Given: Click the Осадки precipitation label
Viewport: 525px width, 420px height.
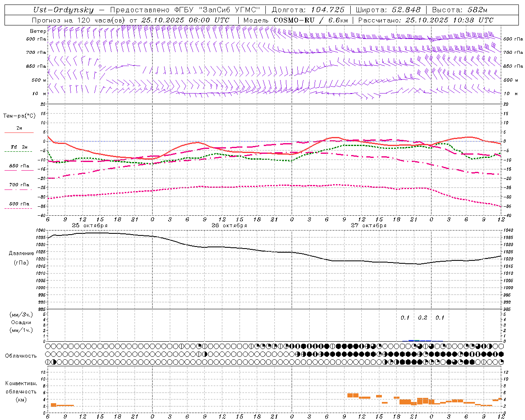Looking at the screenshot, I should click(x=21, y=322).
